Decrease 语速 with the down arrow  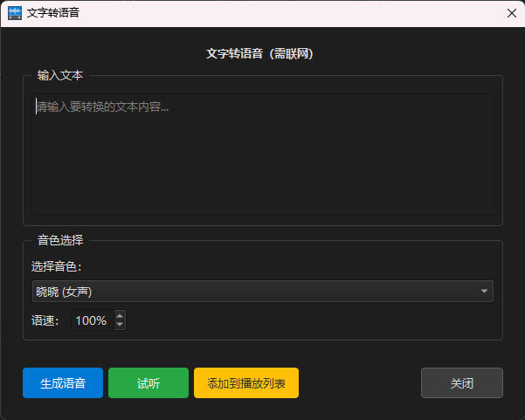point(120,325)
